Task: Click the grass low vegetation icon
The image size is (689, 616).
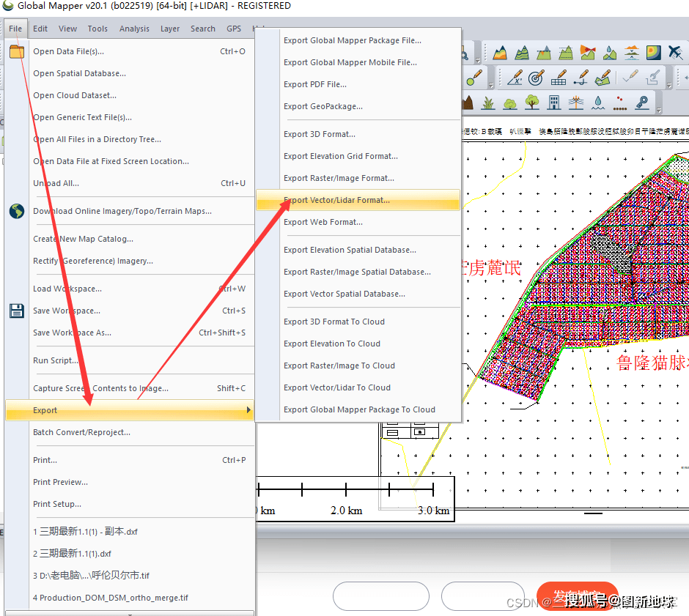Action: point(488,103)
